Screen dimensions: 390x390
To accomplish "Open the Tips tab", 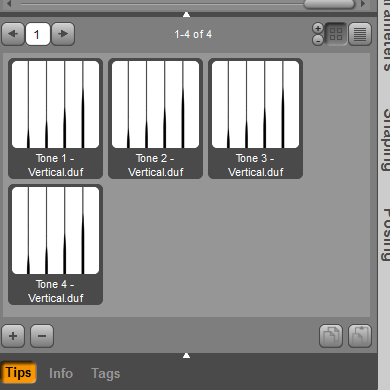I will coord(18,373).
